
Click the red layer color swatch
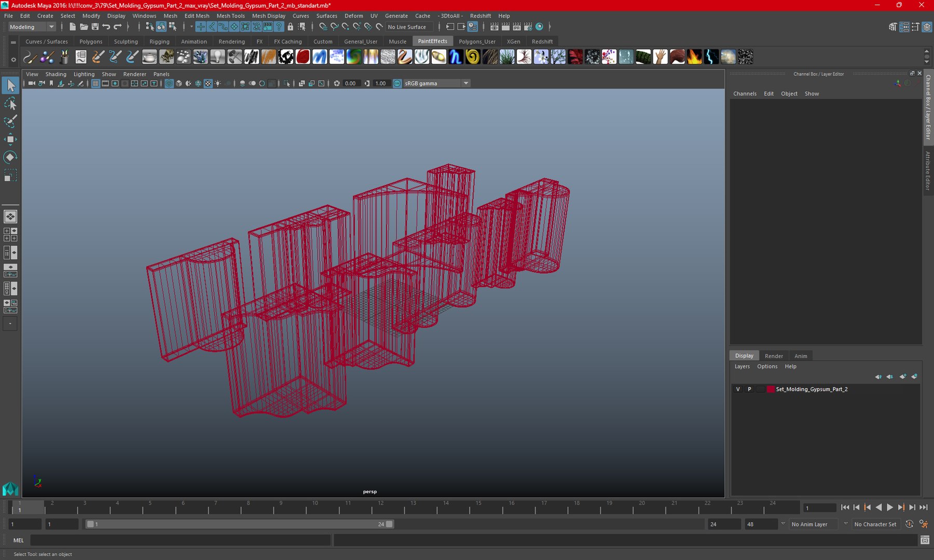click(x=771, y=389)
